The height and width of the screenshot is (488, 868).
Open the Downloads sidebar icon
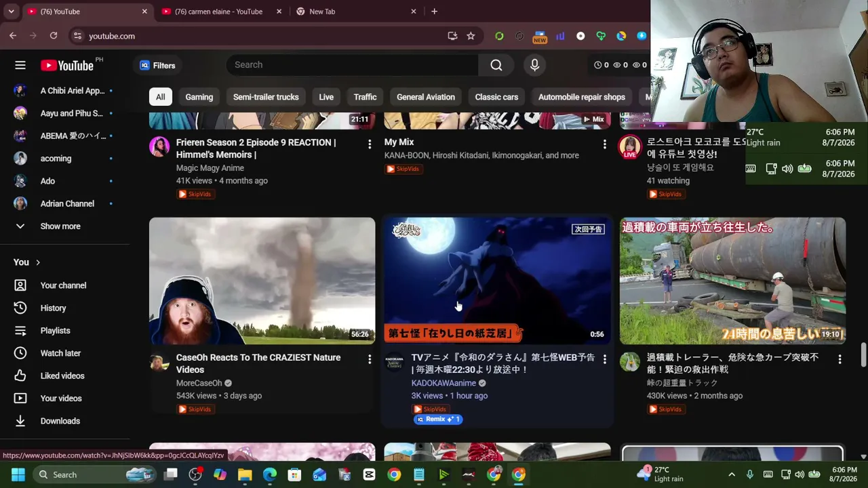coord(20,421)
